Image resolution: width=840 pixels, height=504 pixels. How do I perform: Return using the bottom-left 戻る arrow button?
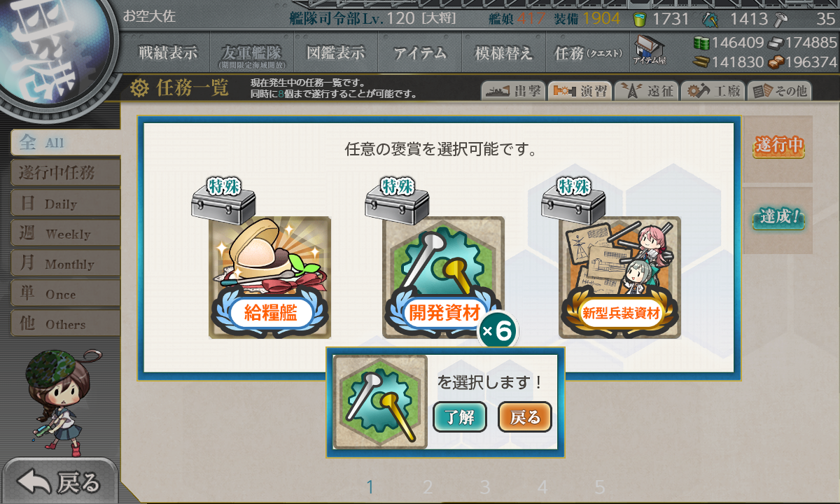(59, 482)
